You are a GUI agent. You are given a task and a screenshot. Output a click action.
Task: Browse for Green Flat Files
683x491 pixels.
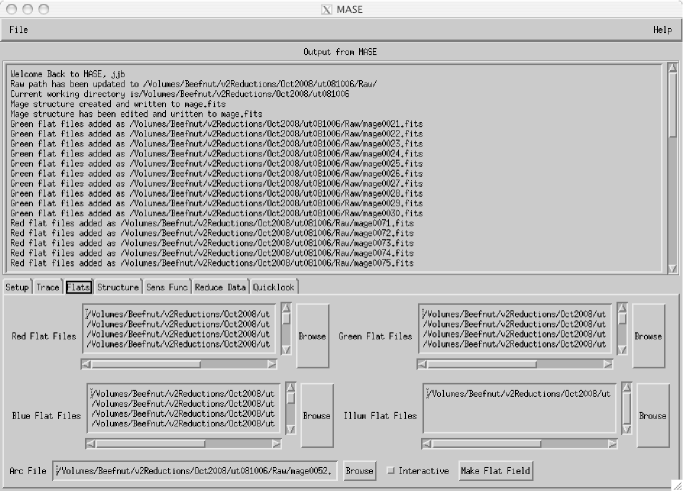(648, 336)
